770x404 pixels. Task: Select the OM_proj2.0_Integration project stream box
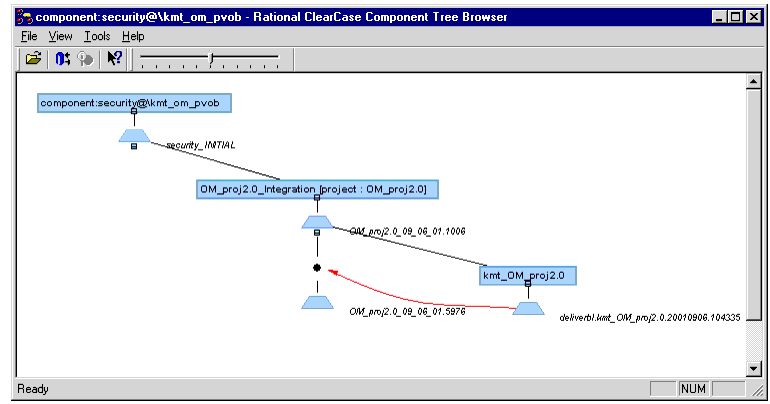(x=317, y=189)
